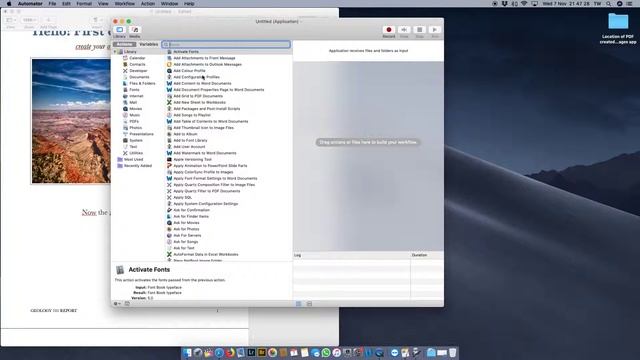Image resolution: width=640 pixels, height=360 pixels.
Task: Select 'Add Attachments to Front Message' action
Action: (x=229, y=58)
